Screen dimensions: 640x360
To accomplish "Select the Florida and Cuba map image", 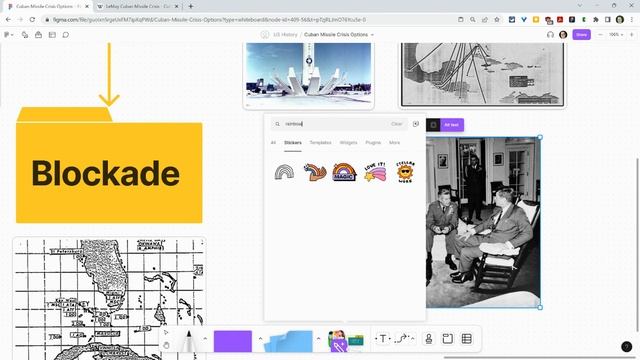I will [109, 298].
